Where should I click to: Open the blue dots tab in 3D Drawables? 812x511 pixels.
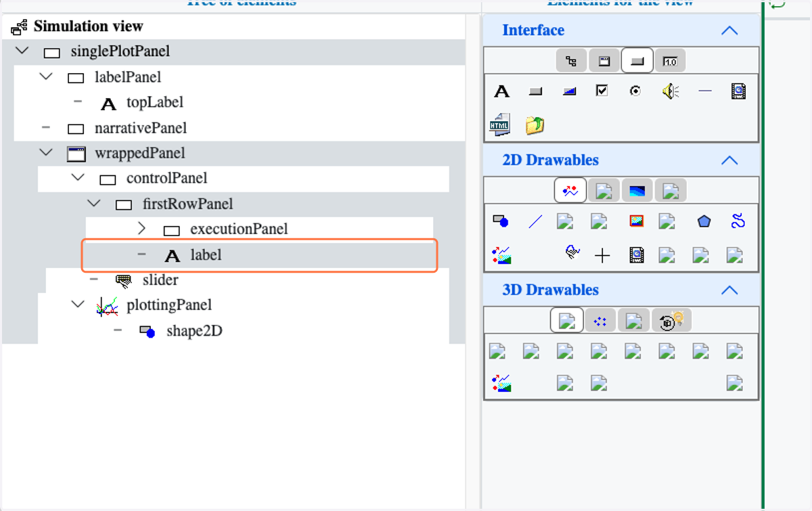pyautogui.click(x=600, y=321)
